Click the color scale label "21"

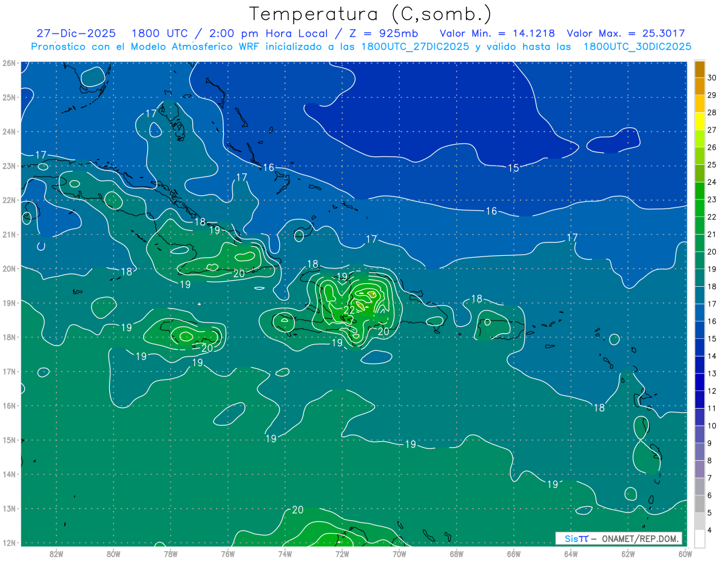click(712, 234)
